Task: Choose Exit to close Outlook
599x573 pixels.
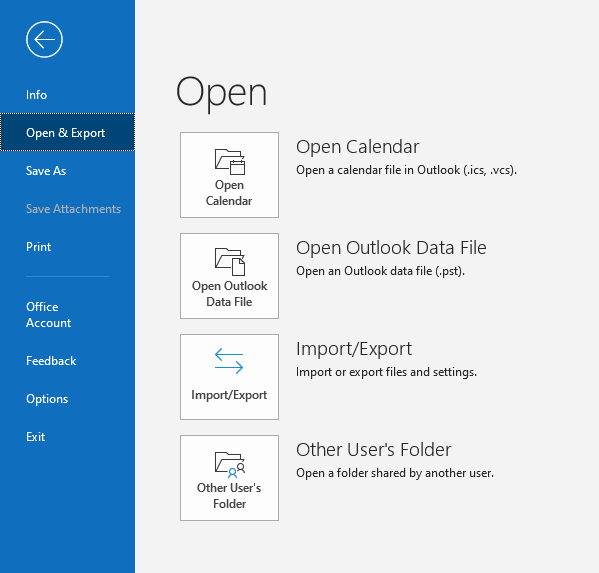Action: pos(36,437)
